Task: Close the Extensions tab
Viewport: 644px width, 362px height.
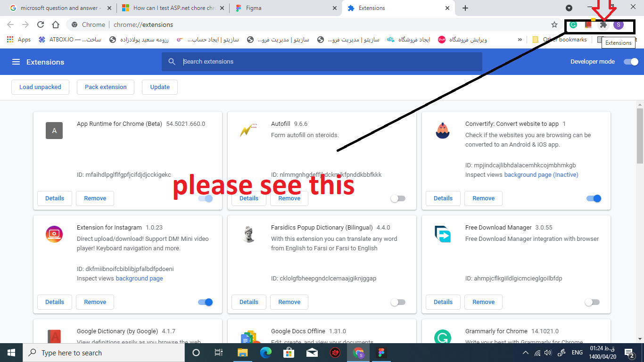Action: coord(447,8)
